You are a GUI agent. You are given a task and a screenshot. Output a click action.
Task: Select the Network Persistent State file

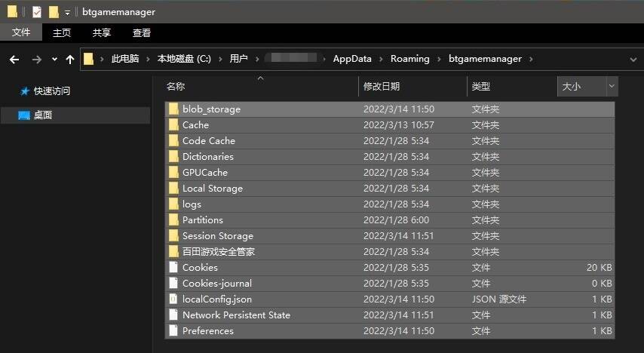pyautogui.click(x=236, y=315)
